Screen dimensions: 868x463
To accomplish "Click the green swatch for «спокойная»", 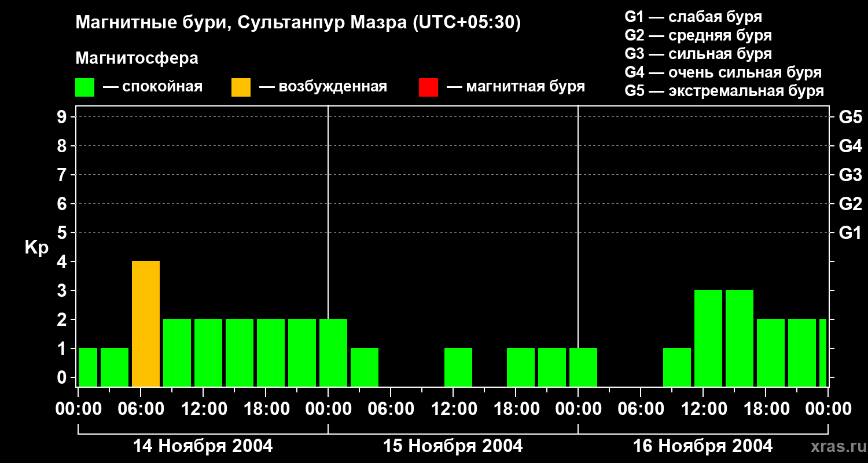I will pyautogui.click(x=85, y=87).
